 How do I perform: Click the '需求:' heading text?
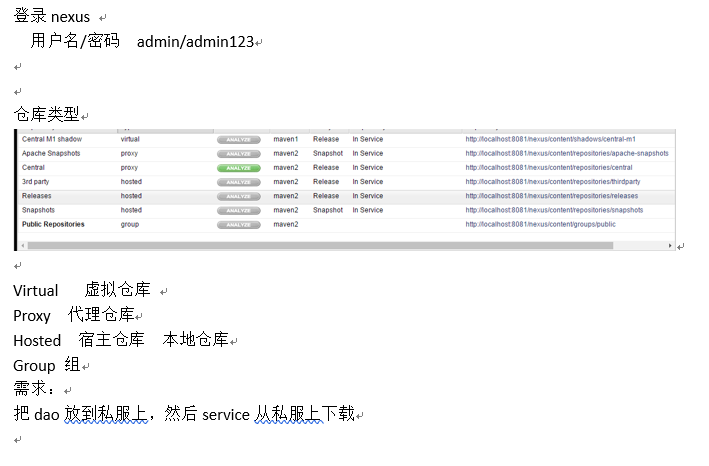(35, 389)
